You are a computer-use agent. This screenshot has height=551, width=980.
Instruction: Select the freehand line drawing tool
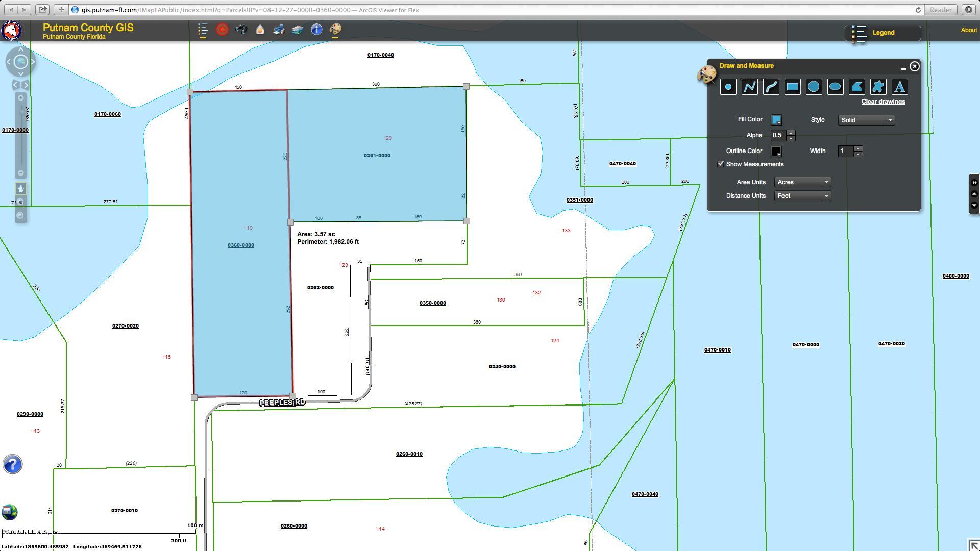click(771, 87)
